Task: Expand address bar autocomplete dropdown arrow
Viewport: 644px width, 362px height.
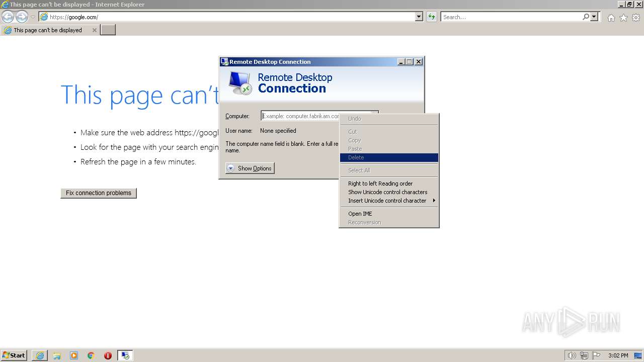Action: tap(419, 17)
